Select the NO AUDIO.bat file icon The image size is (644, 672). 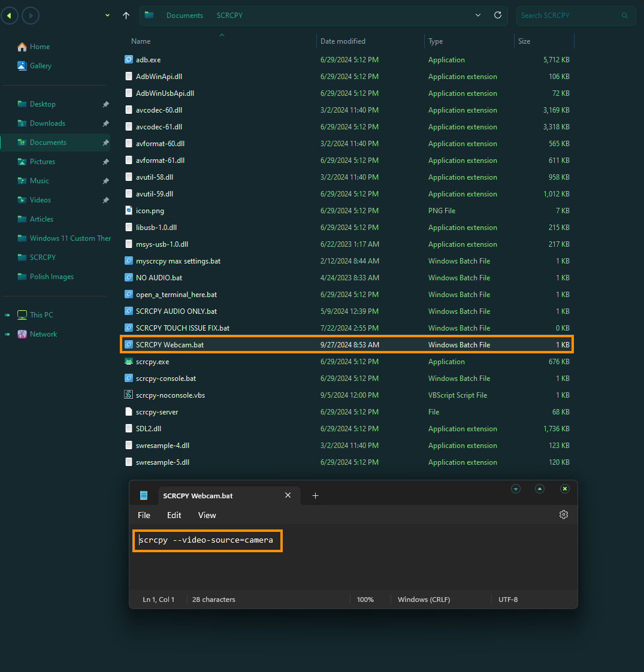[x=129, y=277]
